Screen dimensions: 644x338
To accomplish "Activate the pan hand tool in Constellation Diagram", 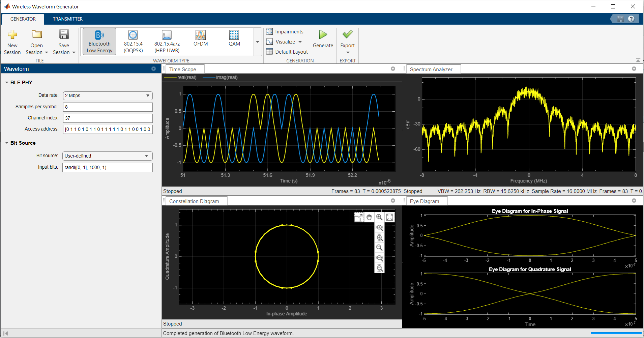I will pyautogui.click(x=369, y=217).
